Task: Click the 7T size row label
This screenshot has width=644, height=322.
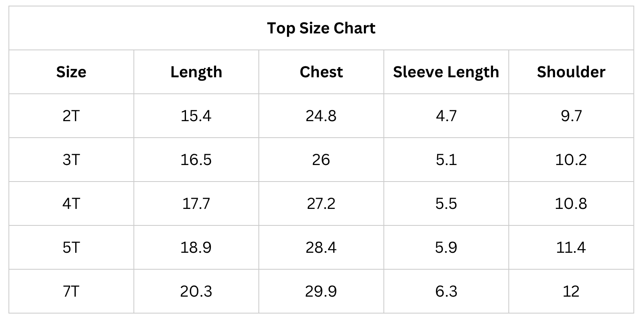Action: click(x=71, y=291)
